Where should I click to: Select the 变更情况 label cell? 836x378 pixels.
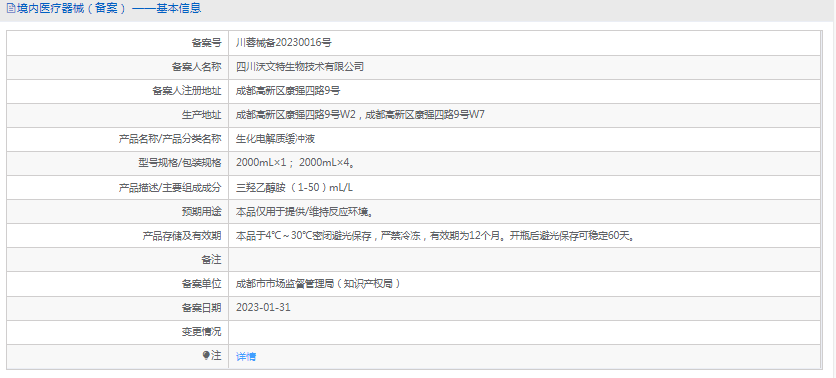[x=117, y=332]
